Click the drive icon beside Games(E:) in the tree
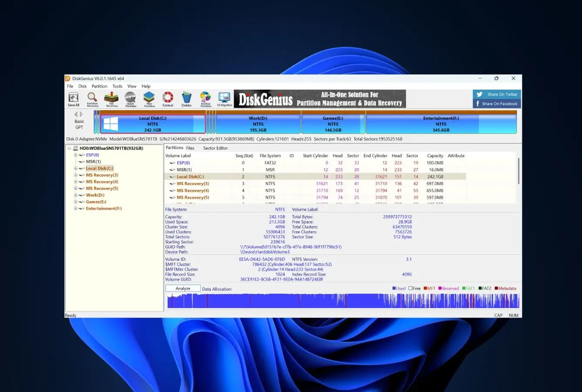Viewport: 582px width, 392px height. pos(81,202)
